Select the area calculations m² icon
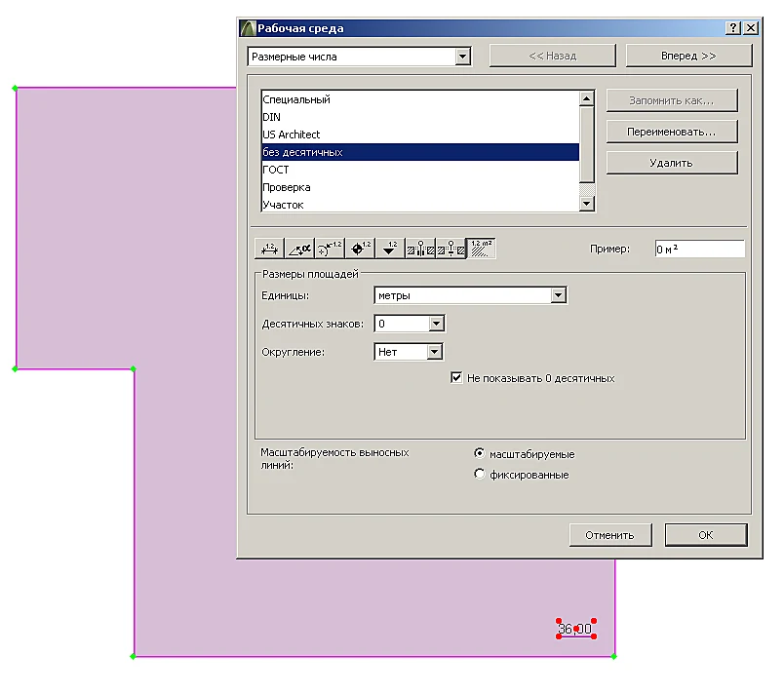784x692 pixels. tap(481, 249)
